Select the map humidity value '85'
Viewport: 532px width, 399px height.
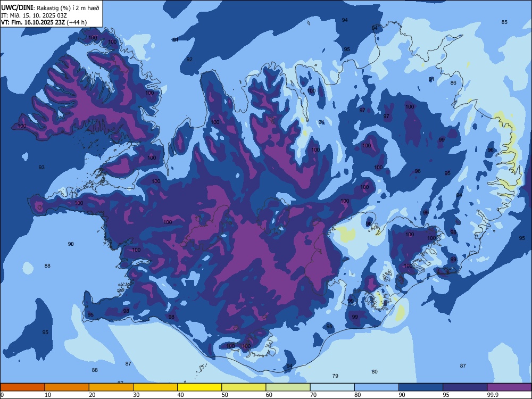point(504,22)
